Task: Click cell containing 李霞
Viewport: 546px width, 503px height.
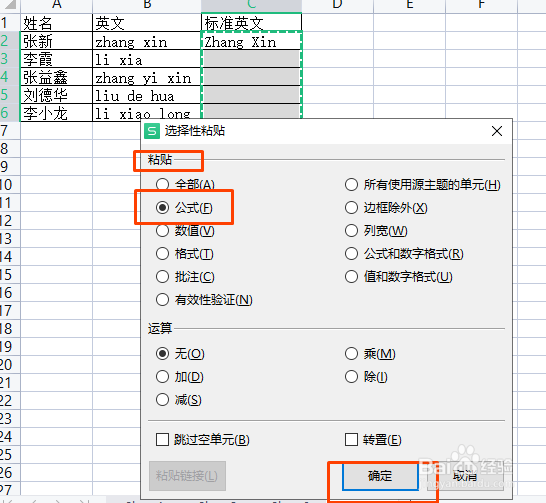Action: [x=56, y=59]
